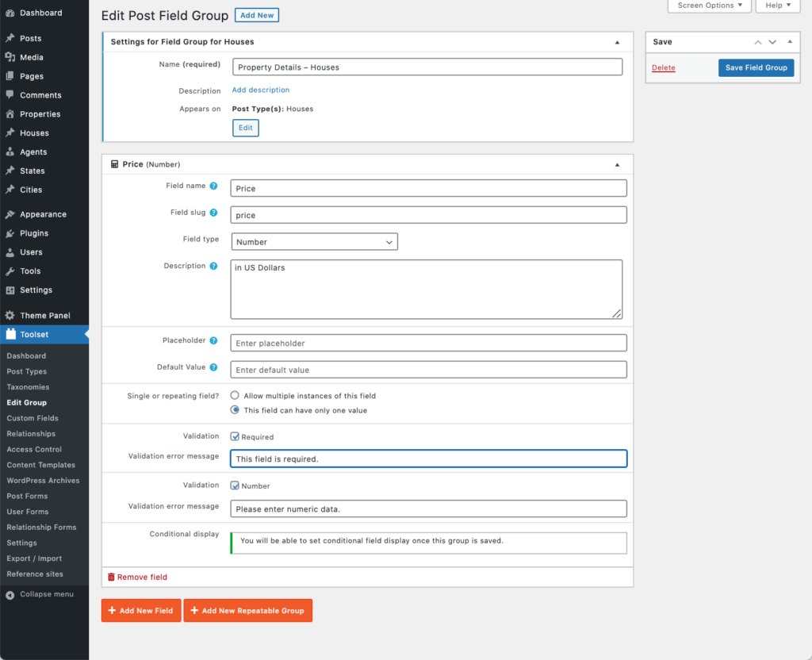Click the help icon beside Default Value
The height and width of the screenshot is (660, 812).
click(213, 367)
